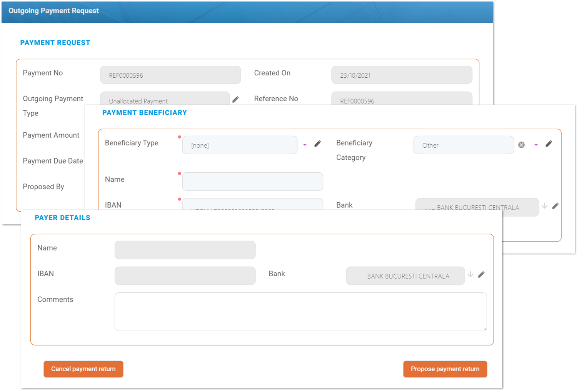Screen dimensions: 579x392
Task: Click the payer IBAN field
Action: (185, 276)
